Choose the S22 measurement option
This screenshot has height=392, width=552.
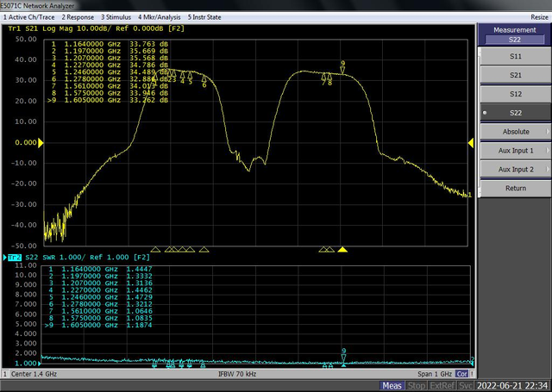tap(516, 113)
